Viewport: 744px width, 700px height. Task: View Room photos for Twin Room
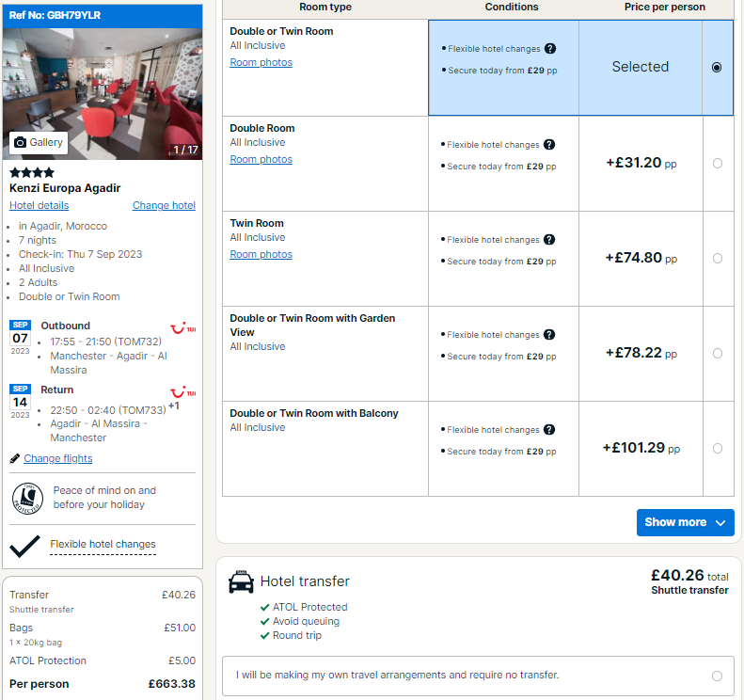[261, 254]
